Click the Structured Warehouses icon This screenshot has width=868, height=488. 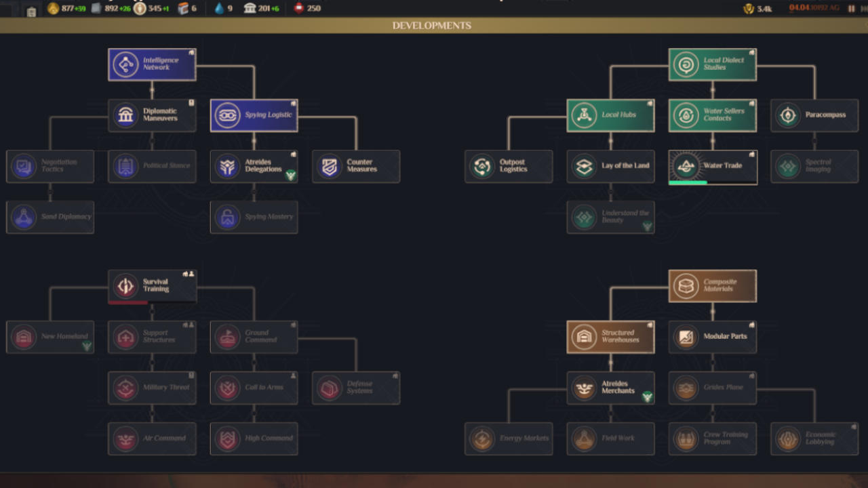tap(584, 338)
